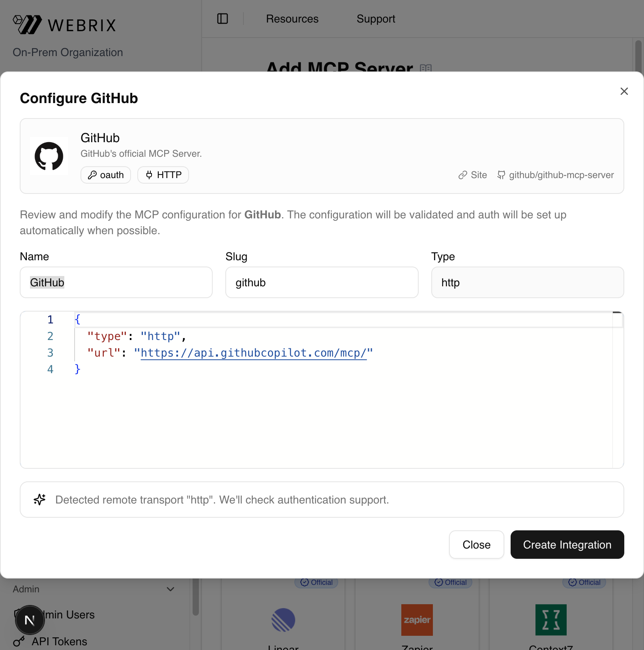The width and height of the screenshot is (644, 650).
Task: Click the page scrollbar at the right edge
Action: point(638,55)
